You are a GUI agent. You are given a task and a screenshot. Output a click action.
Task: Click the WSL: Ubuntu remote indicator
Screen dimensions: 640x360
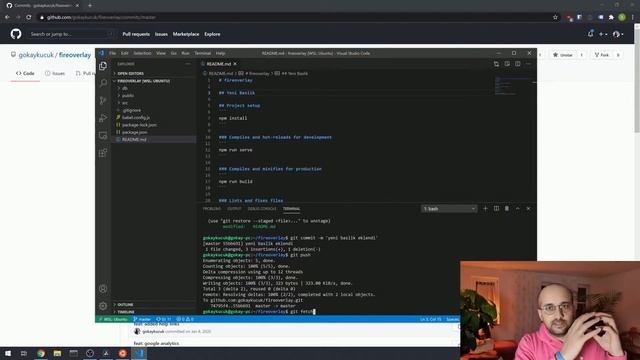[113, 319]
